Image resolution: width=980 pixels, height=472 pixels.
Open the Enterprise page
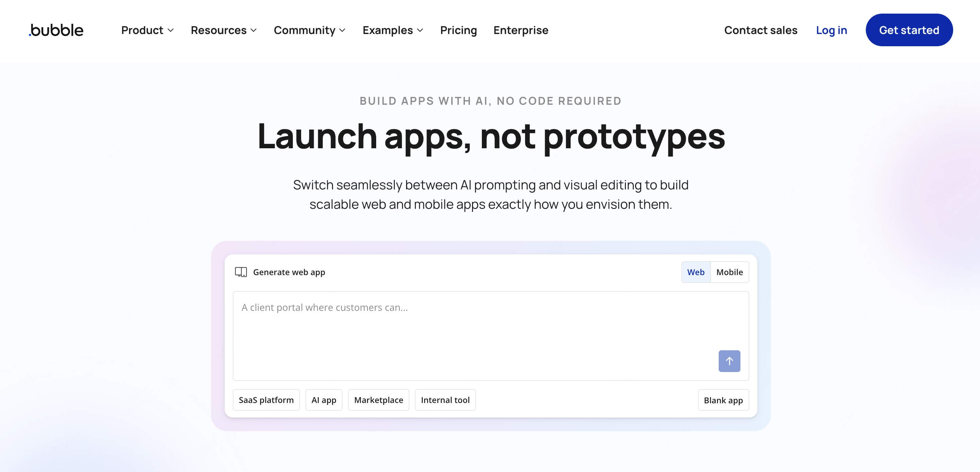pyautogui.click(x=521, y=30)
